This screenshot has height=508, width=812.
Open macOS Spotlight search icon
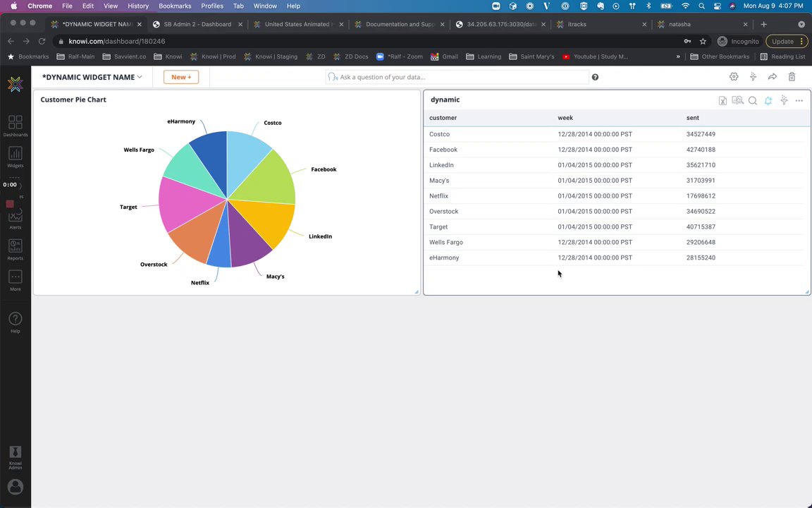[701, 6]
